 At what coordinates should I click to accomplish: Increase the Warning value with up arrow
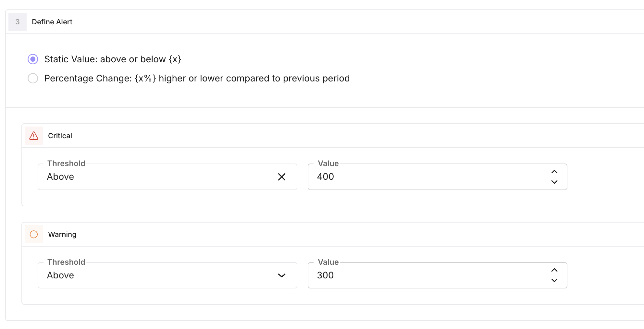(554, 270)
